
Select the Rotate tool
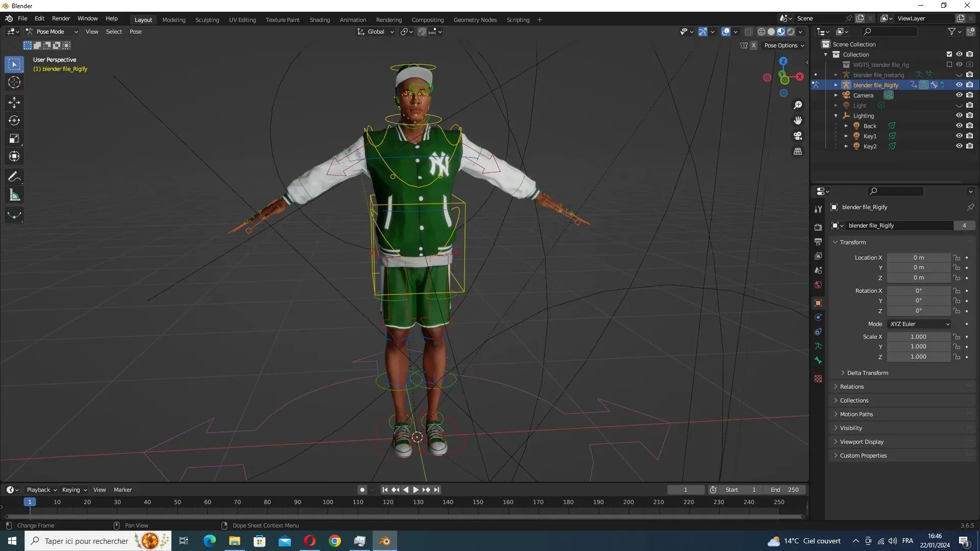(x=14, y=121)
